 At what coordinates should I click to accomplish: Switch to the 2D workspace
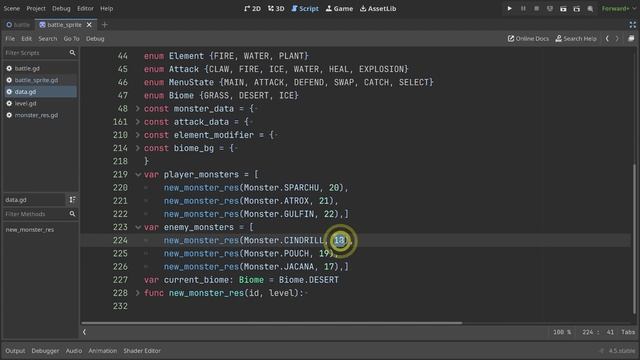pyautogui.click(x=252, y=9)
